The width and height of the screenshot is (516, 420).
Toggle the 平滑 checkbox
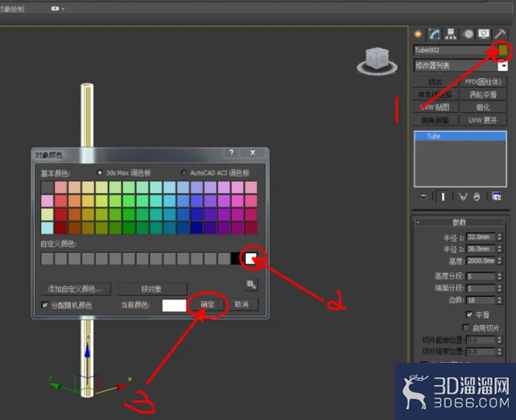[469, 315]
